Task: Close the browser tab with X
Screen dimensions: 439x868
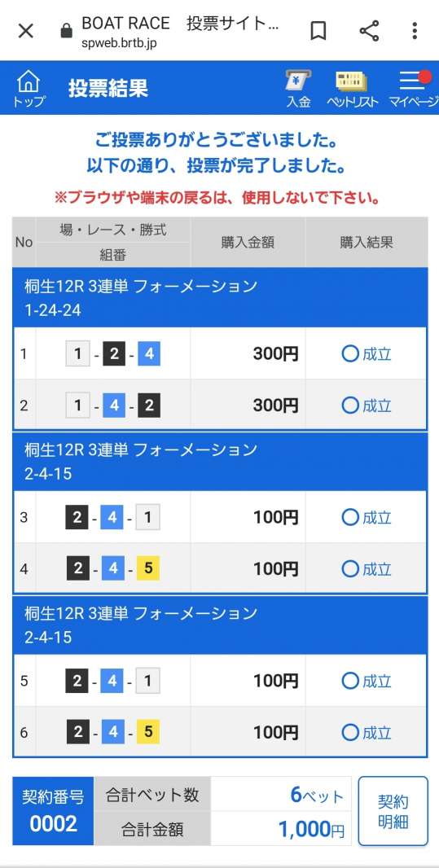Action: click(26, 31)
